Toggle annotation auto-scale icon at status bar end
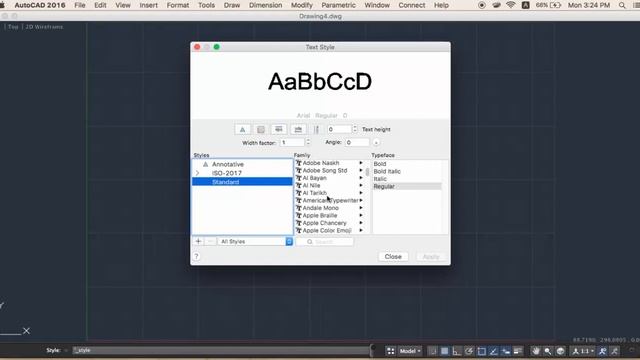 (614, 351)
